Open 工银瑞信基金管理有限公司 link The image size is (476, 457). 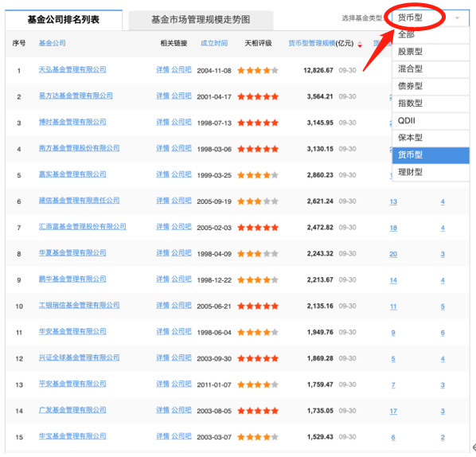tap(79, 305)
